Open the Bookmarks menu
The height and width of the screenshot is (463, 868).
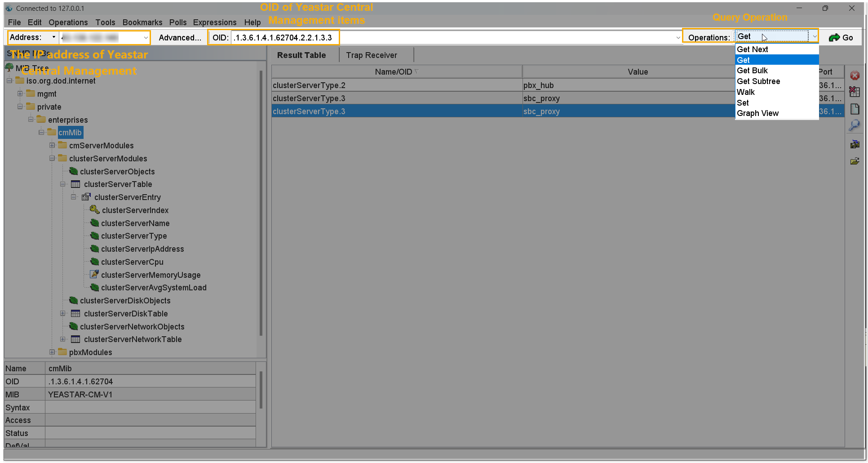coord(142,22)
